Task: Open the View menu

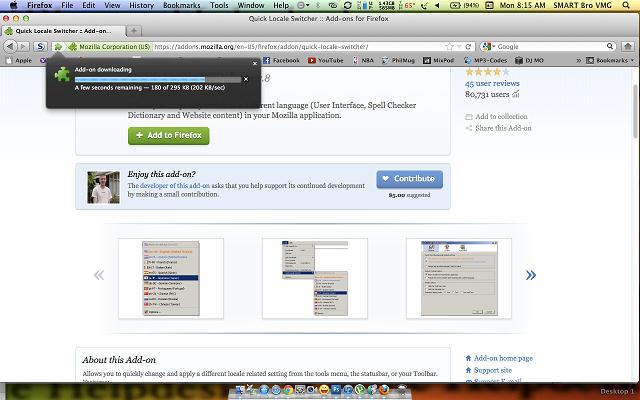Action: tap(112, 5)
